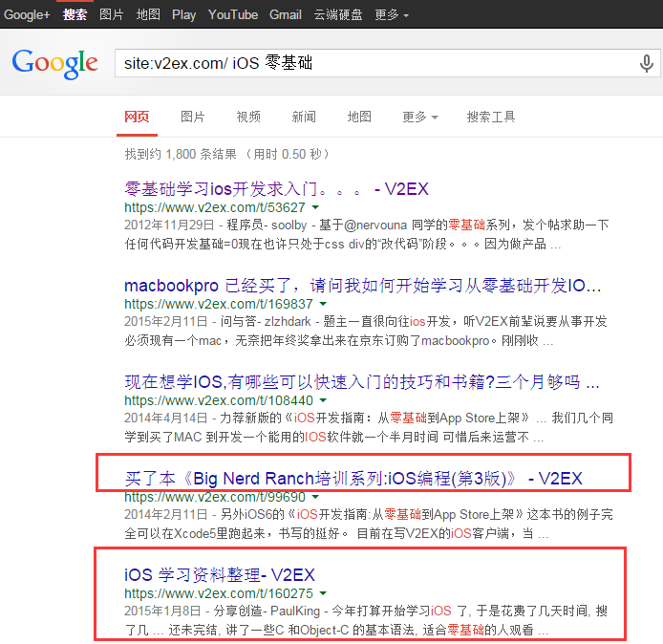Open 搜索工具 options
Viewport: 663px width, 644px height.
491,117
